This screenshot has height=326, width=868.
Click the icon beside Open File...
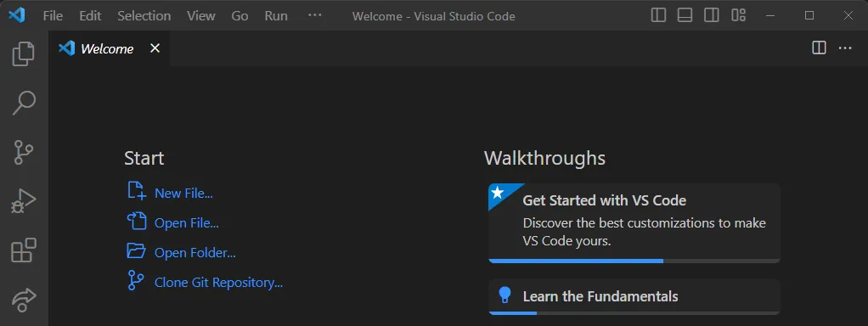136,221
